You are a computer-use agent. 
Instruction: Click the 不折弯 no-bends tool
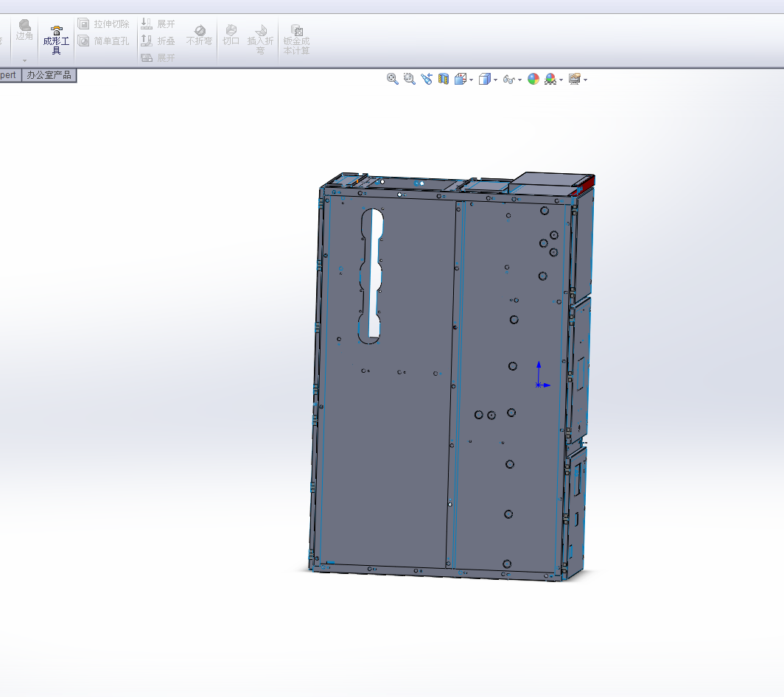click(199, 35)
